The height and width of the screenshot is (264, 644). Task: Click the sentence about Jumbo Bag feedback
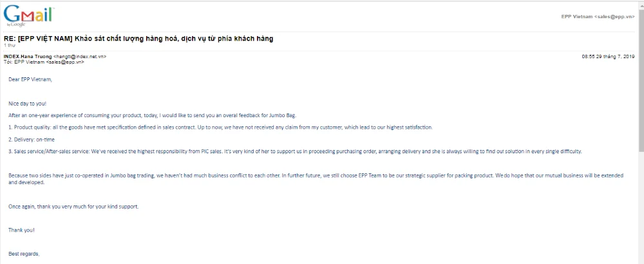152,115
